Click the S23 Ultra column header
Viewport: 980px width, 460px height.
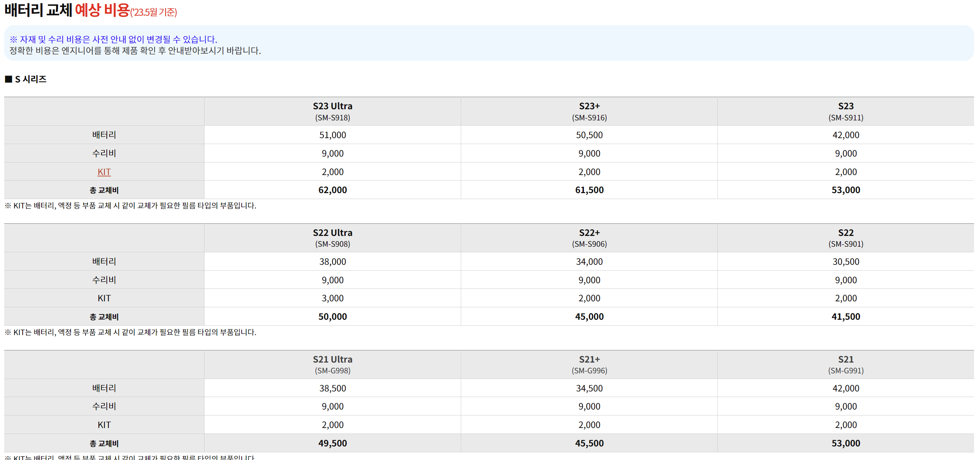pos(332,111)
